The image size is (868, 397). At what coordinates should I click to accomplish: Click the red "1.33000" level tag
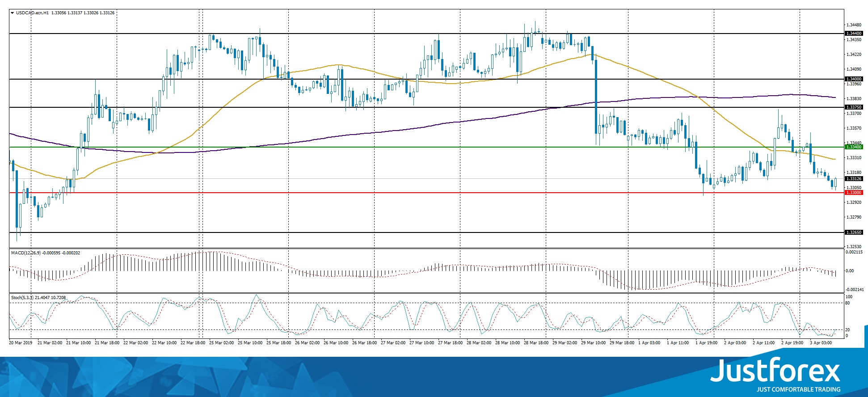tap(854, 193)
